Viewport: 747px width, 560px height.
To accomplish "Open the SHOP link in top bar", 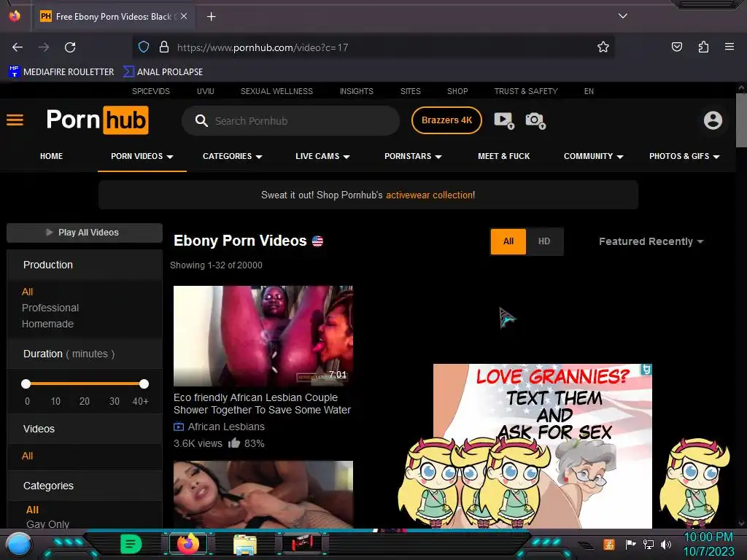I will tap(457, 91).
